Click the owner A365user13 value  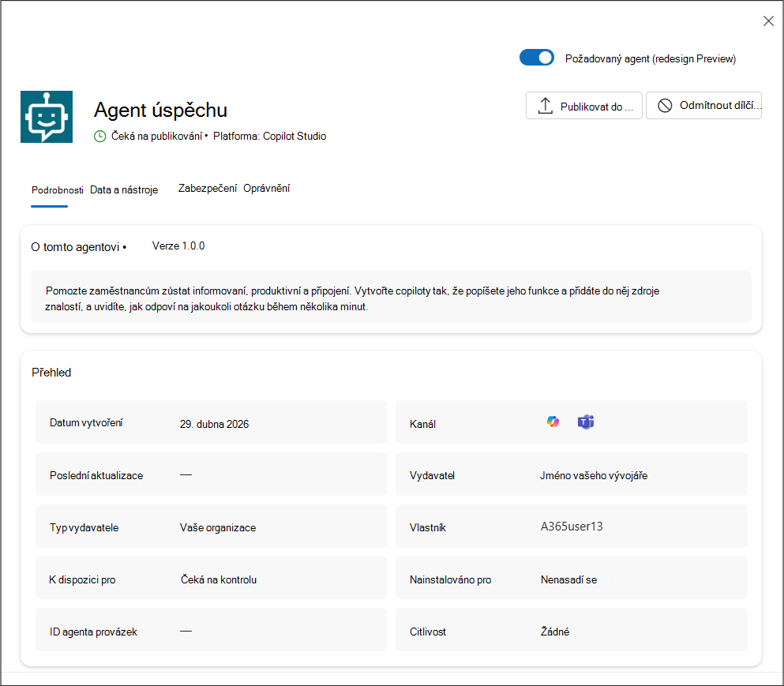(x=572, y=527)
